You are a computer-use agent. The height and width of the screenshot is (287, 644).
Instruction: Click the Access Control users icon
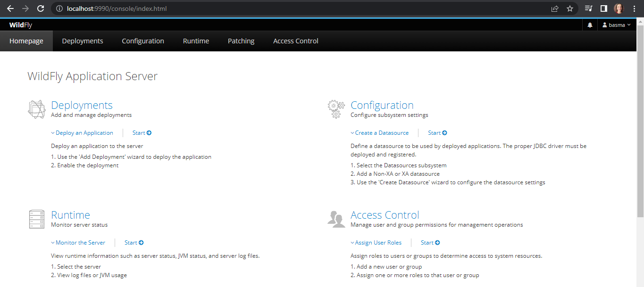336,219
